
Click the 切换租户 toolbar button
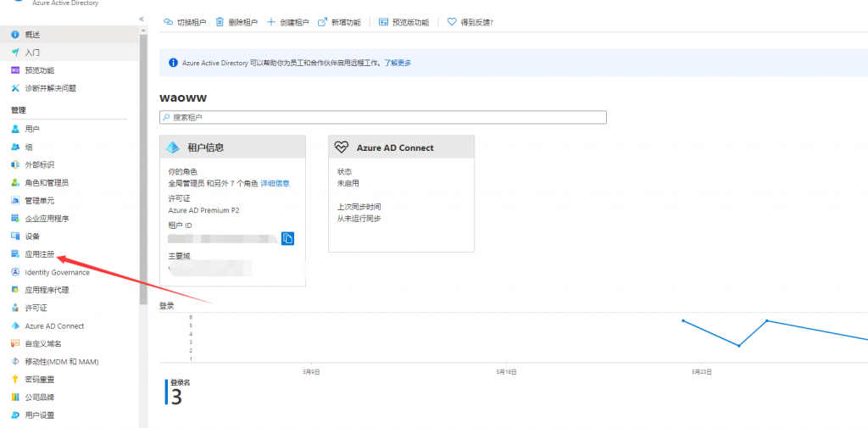(185, 22)
